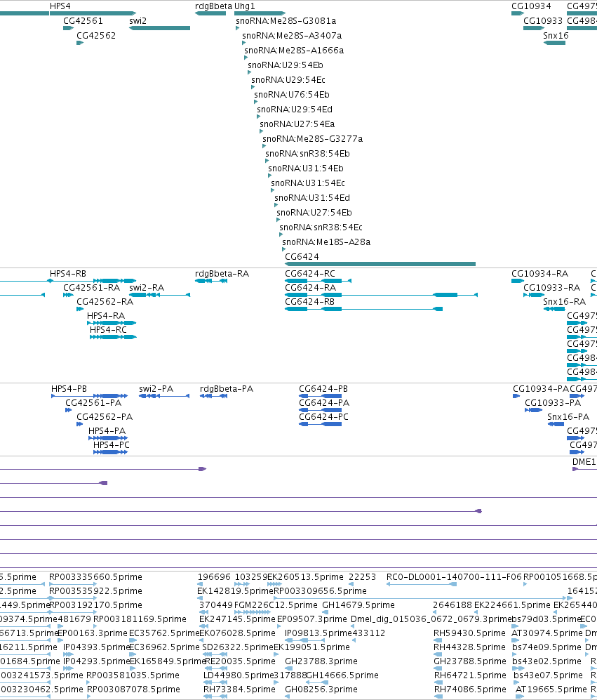Image resolution: width=597 pixels, height=700 pixels.
Task: Click the AT19665.5prime EST label
Action: 551,689
